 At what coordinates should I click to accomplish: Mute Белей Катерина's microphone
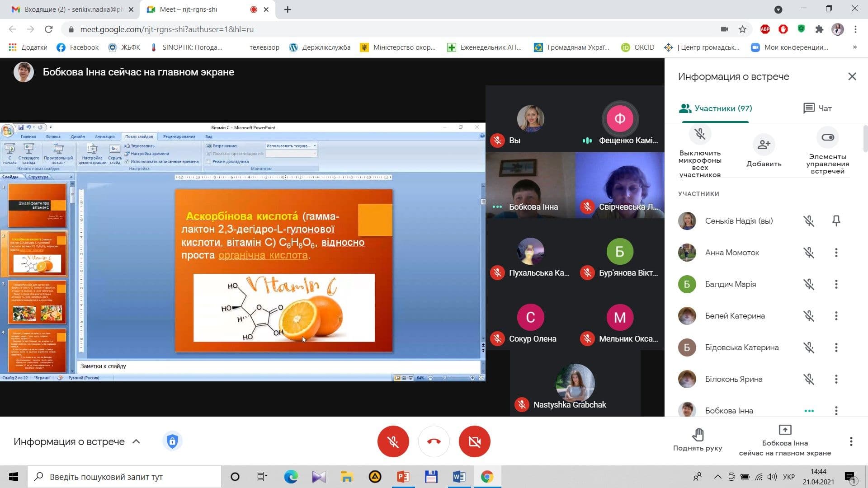tap(809, 316)
